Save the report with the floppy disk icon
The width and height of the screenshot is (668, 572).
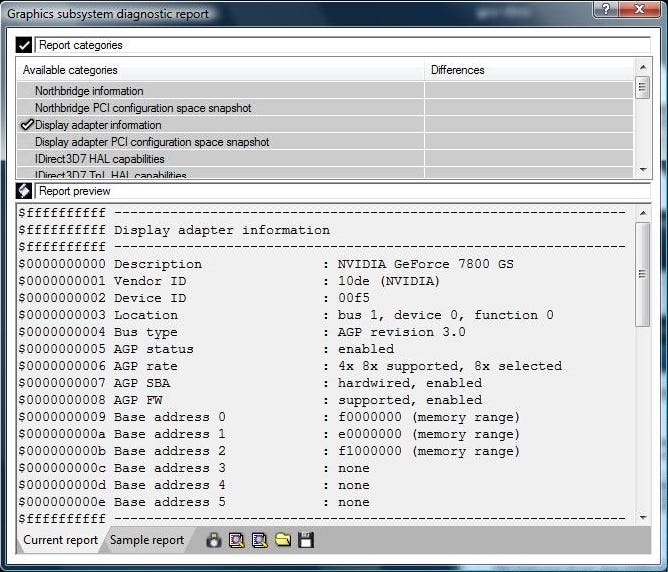tap(306, 540)
